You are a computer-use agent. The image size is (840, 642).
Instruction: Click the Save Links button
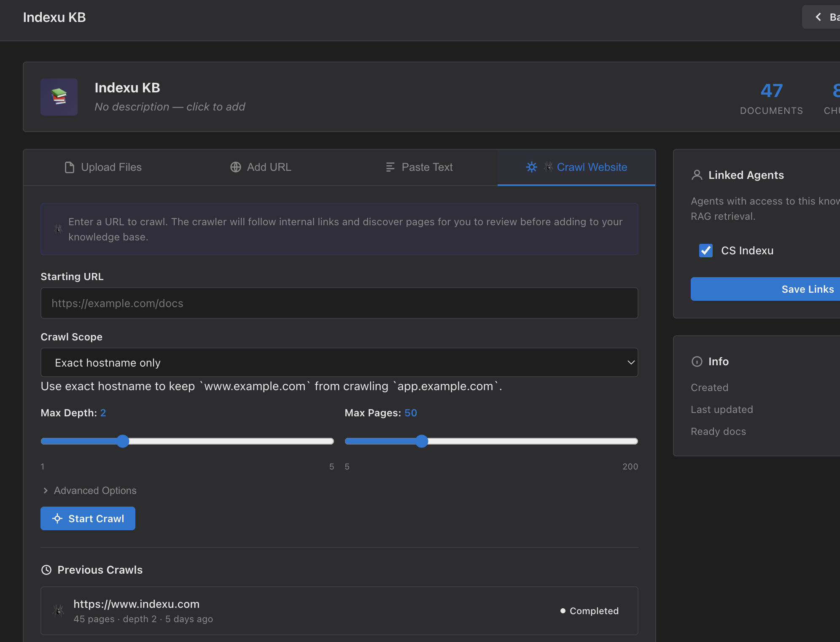[765, 289]
